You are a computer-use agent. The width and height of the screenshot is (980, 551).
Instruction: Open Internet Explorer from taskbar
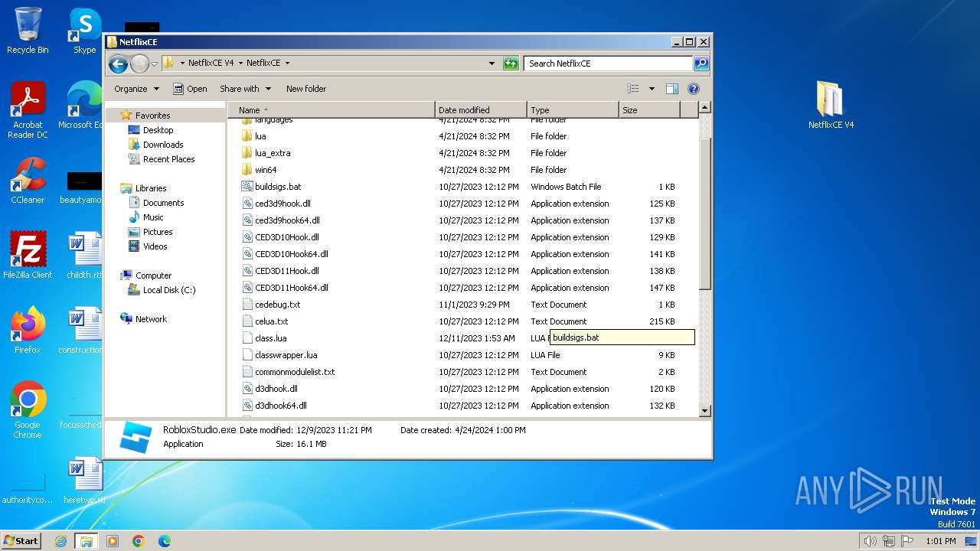point(60,541)
